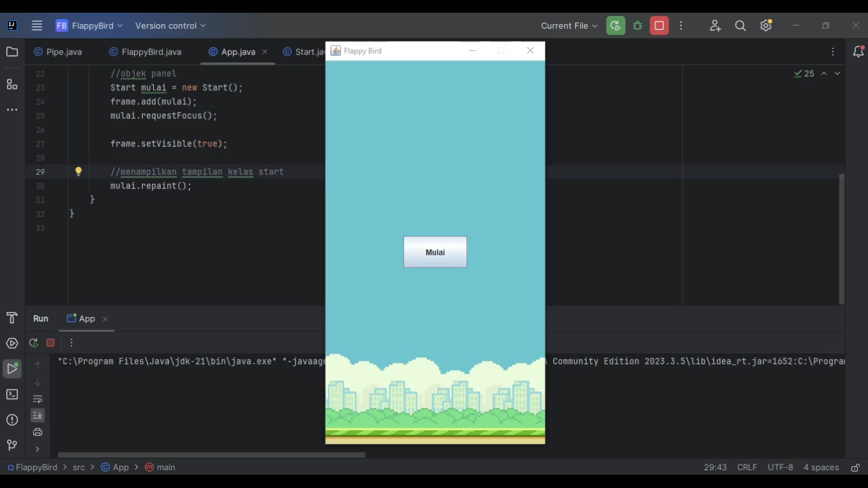The image size is (868, 488).
Task: Click FlappyBird breadcrumb in navigation bar
Action: click(x=32, y=467)
